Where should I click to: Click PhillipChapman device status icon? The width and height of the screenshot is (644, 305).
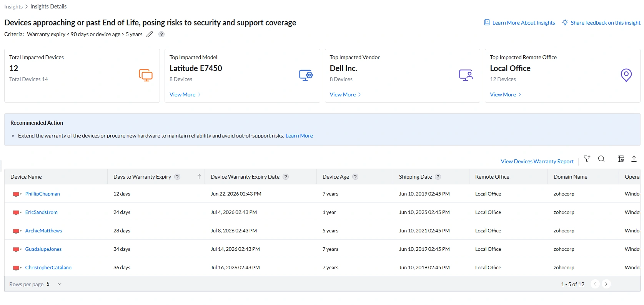pyautogui.click(x=17, y=194)
